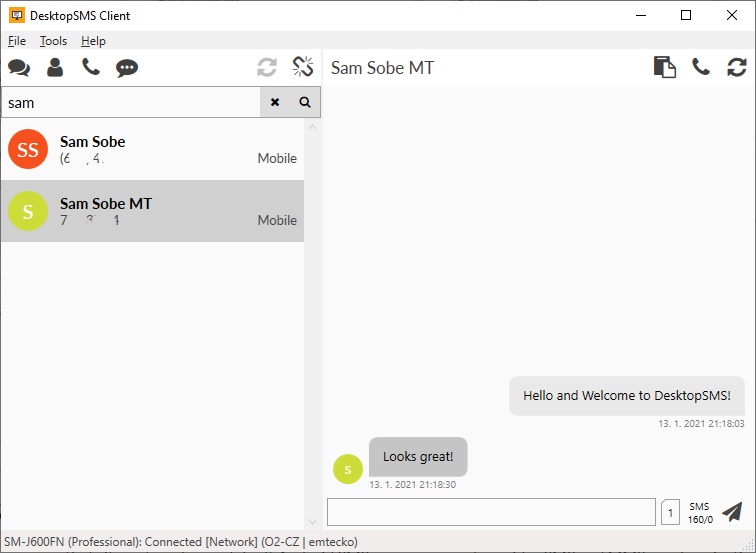
Task: Refresh the conversation with header sync icon
Action: point(737,67)
